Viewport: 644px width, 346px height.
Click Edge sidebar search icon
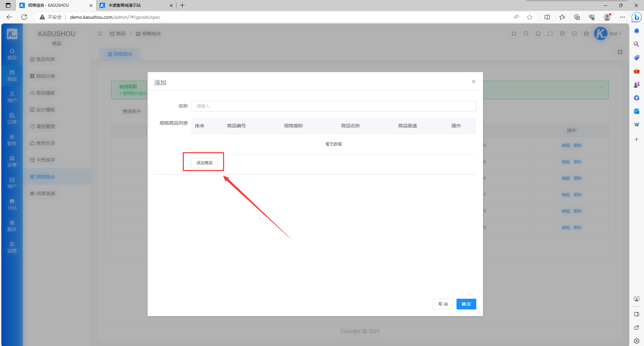click(x=637, y=44)
